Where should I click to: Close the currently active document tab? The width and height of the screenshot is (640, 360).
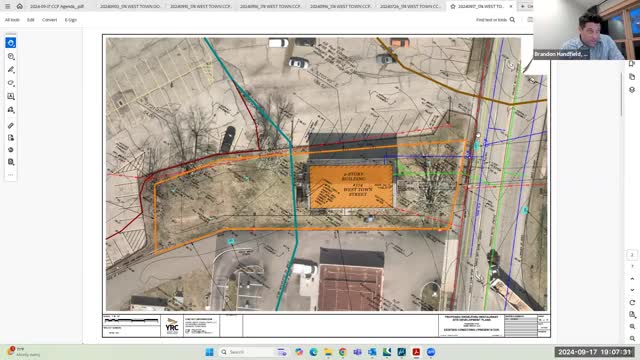point(511,7)
